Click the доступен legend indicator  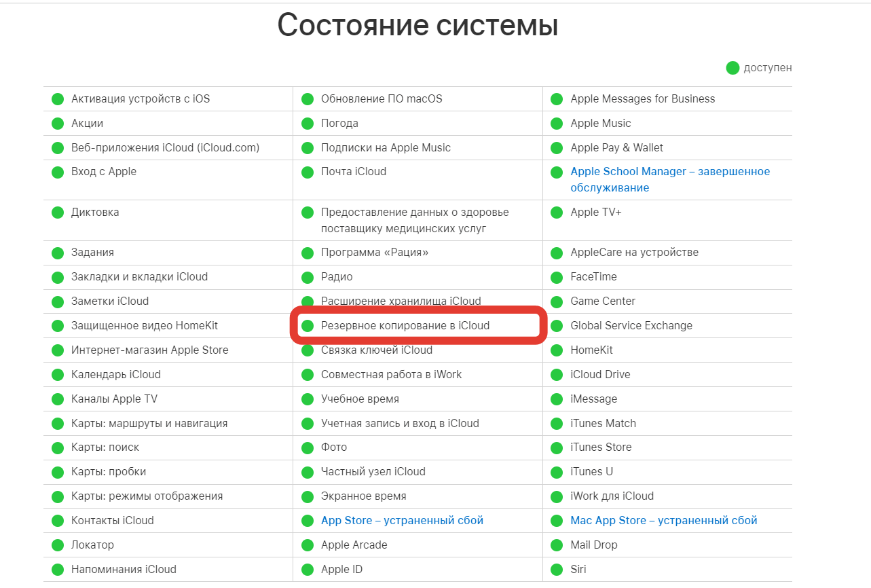point(733,67)
